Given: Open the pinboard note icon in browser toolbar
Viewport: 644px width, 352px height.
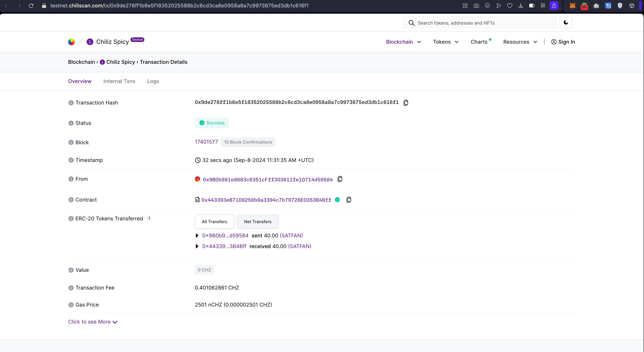Looking at the screenshot, I should tap(465, 6).
